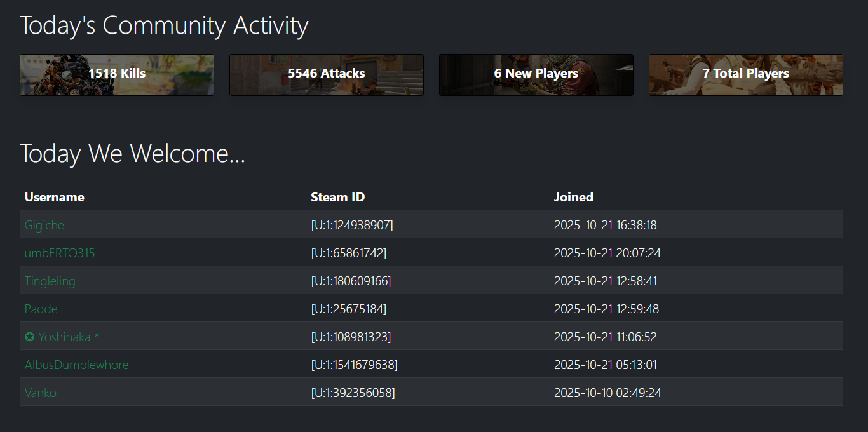Open the Tingleling username link
This screenshot has height=432, width=868.
[50, 281]
